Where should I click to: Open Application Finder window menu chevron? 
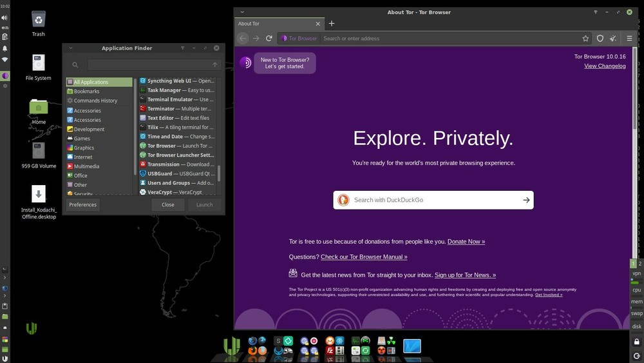pyautogui.click(x=71, y=48)
